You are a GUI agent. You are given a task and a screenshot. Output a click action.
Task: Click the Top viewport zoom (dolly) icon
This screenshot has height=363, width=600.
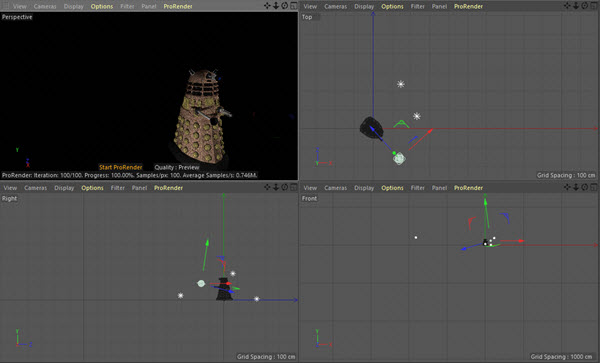pyautogui.click(x=576, y=6)
